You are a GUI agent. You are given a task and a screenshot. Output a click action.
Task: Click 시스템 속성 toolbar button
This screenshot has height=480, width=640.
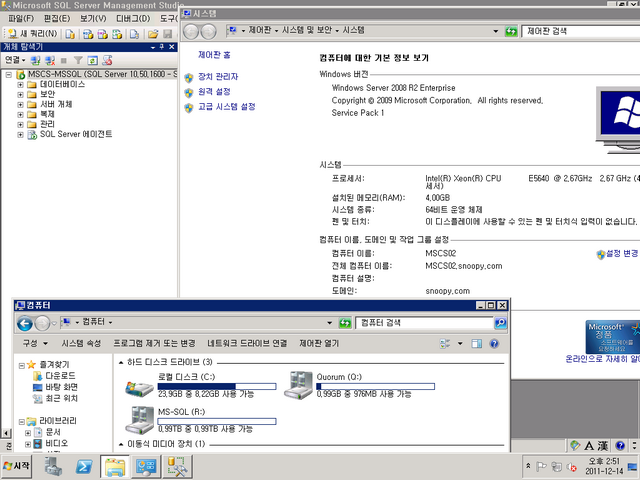coord(81,344)
